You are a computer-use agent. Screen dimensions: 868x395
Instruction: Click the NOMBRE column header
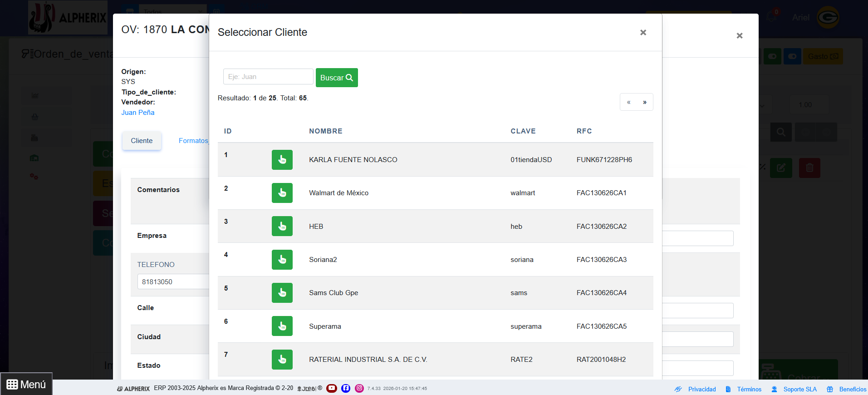click(x=326, y=131)
